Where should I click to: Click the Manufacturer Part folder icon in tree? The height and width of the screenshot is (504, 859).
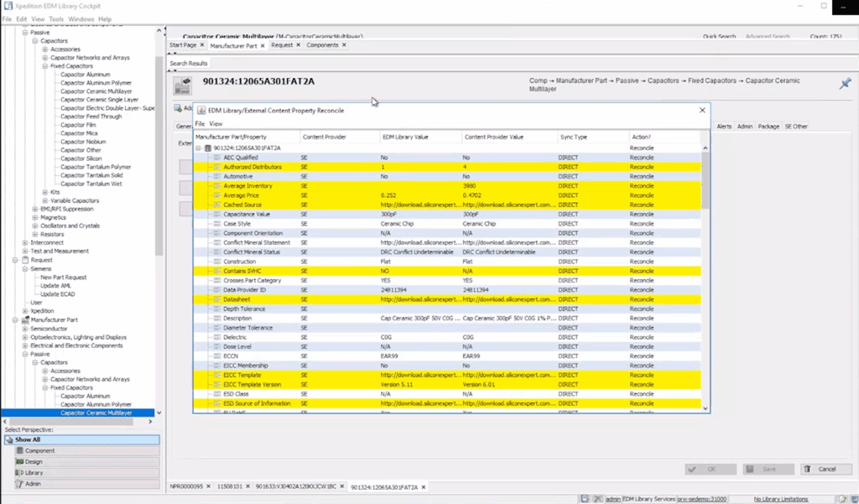coord(25,320)
